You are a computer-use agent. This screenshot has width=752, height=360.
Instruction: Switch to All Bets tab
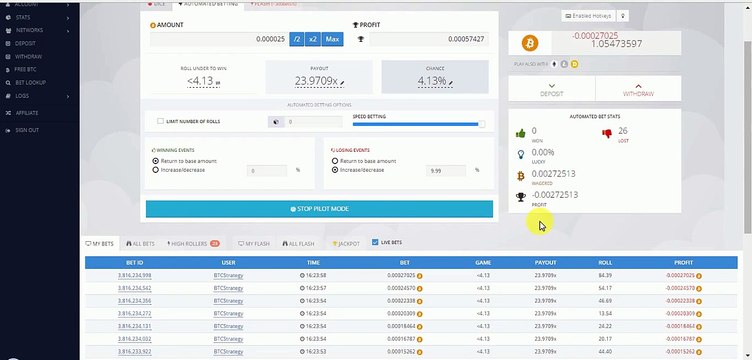coord(141,244)
